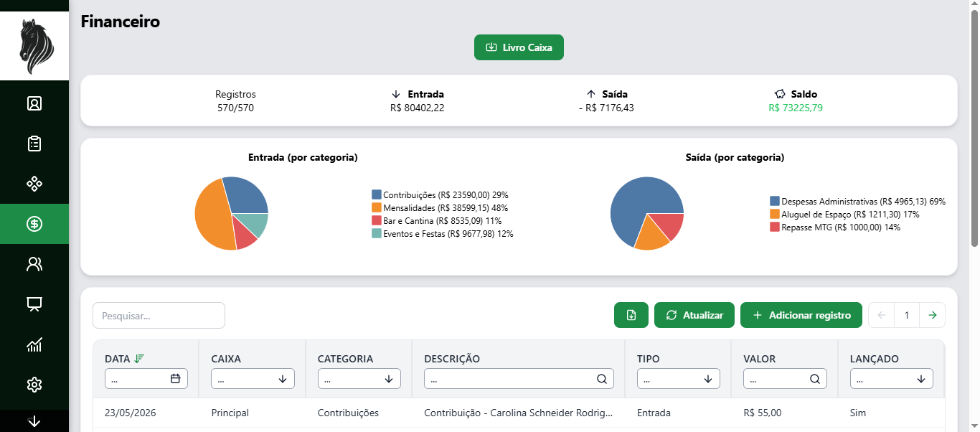980x432 pixels.
Task: Select the dollar sign Financeiro sidebar icon
Action: click(34, 224)
